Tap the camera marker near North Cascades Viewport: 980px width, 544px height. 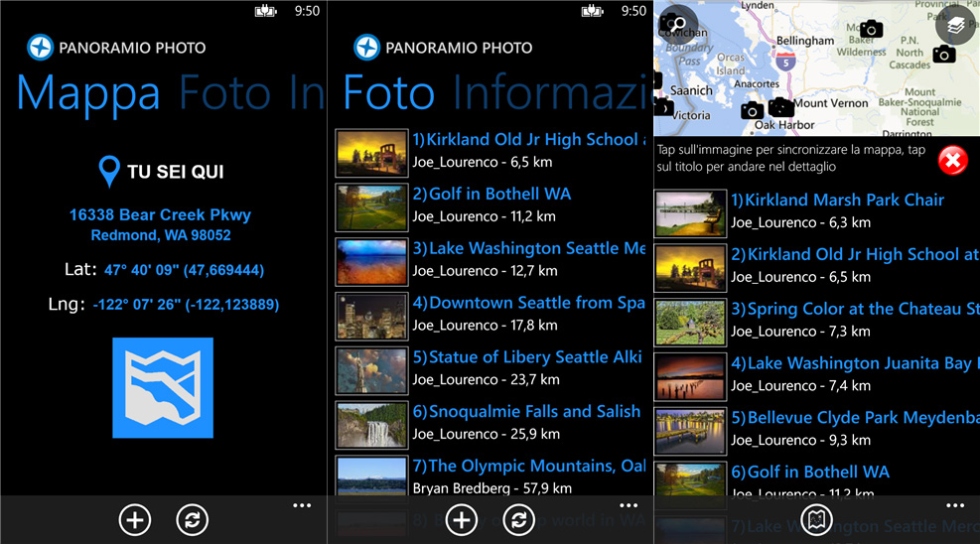coord(943,55)
